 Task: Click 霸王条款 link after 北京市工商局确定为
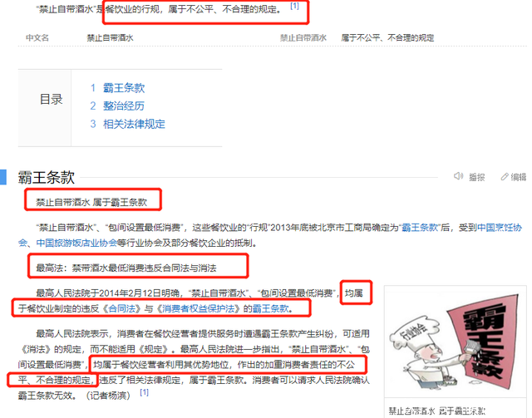click(420, 228)
